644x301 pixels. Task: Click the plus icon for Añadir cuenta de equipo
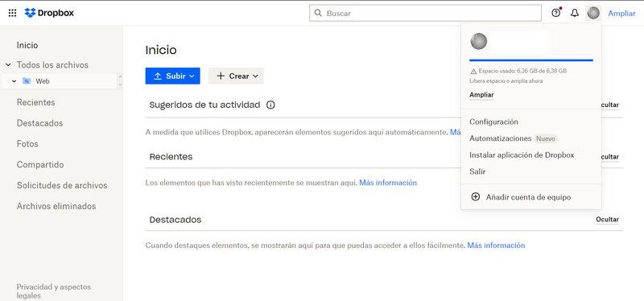pyautogui.click(x=475, y=196)
